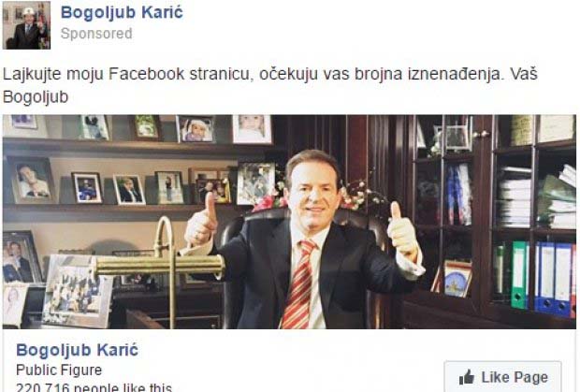580x392 pixels.
Task: Click the thumbs-up icon in Like Page
Action: (x=467, y=377)
